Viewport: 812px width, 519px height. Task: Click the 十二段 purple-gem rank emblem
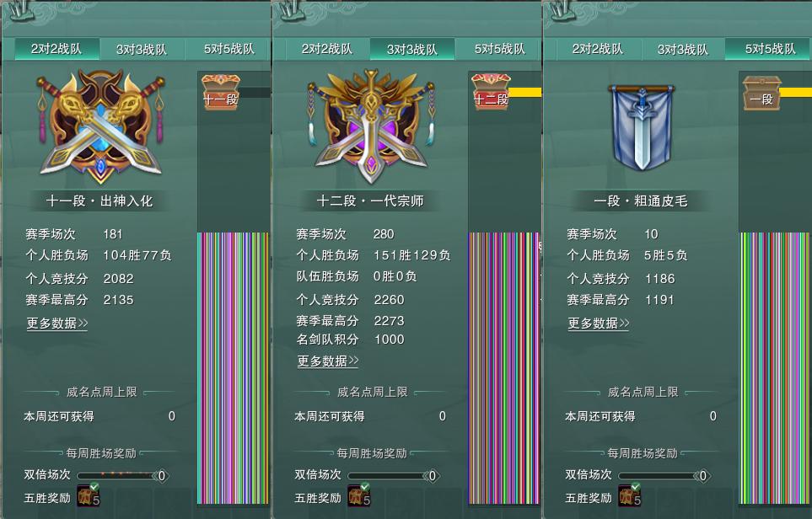tap(371, 127)
